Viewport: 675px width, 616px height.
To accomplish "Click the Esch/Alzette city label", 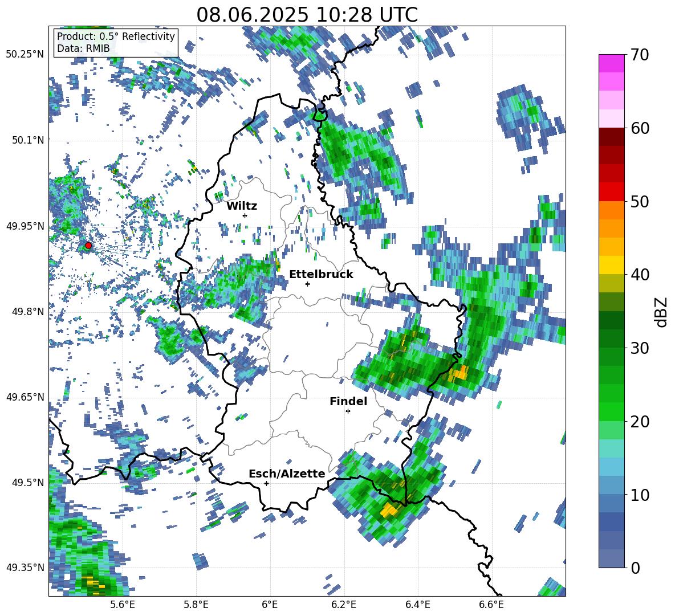I will point(287,474).
